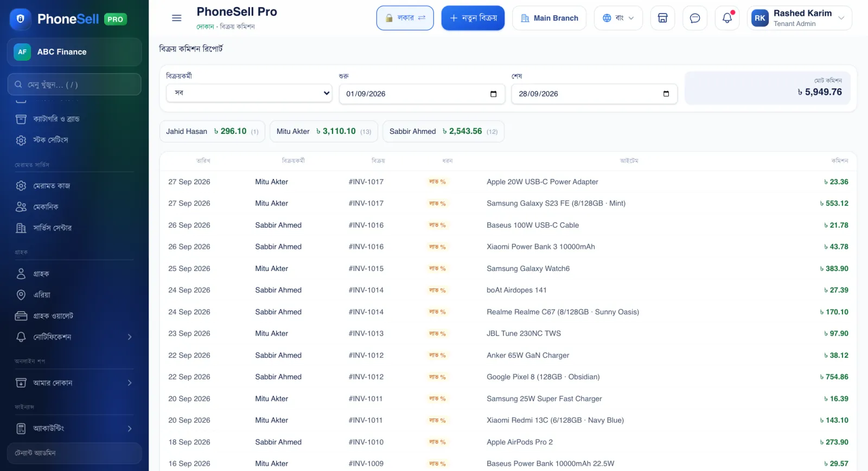Click the এরিয়া location pin icon
This screenshot has height=471, width=868.
click(21, 295)
